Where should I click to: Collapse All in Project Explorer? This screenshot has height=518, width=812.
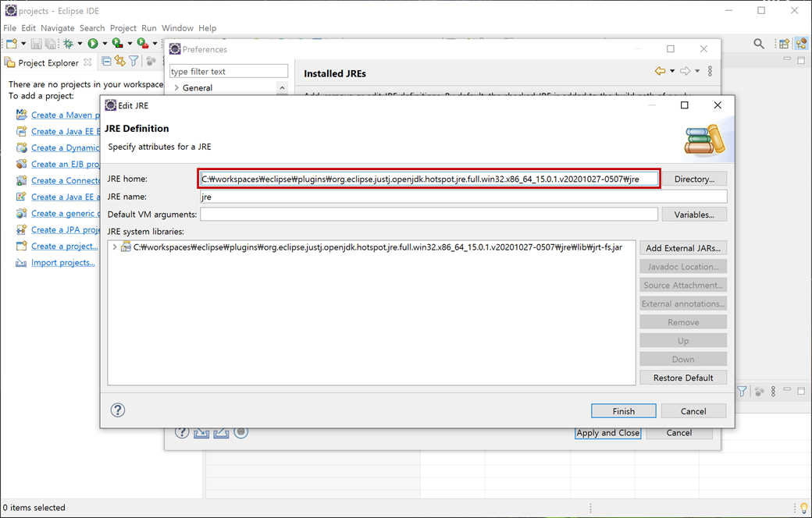point(106,62)
